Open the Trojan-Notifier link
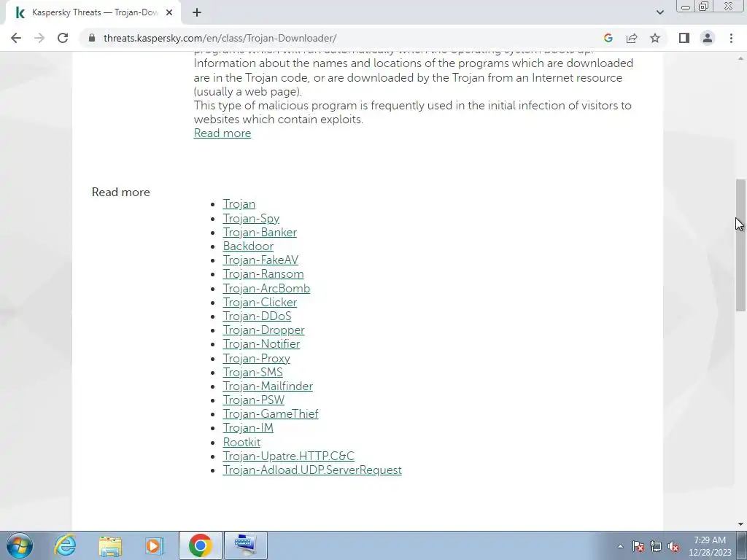This screenshot has width=747, height=560. pyautogui.click(x=261, y=343)
